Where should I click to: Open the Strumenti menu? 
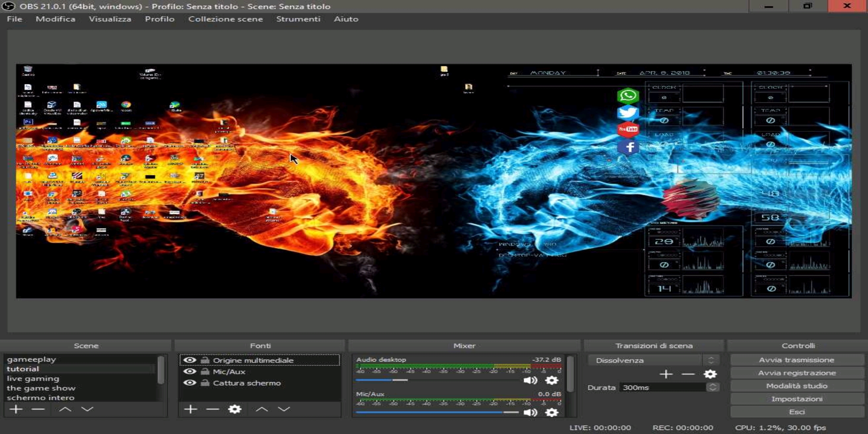298,19
